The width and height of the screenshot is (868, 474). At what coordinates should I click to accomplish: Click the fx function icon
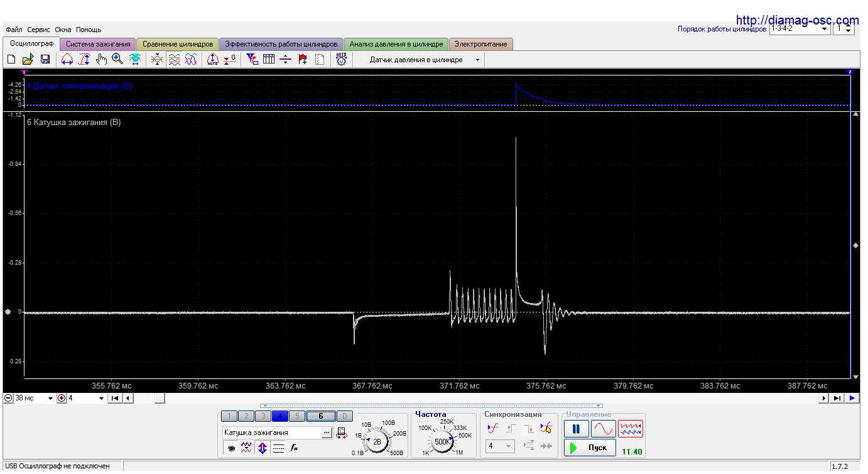pyautogui.click(x=294, y=448)
